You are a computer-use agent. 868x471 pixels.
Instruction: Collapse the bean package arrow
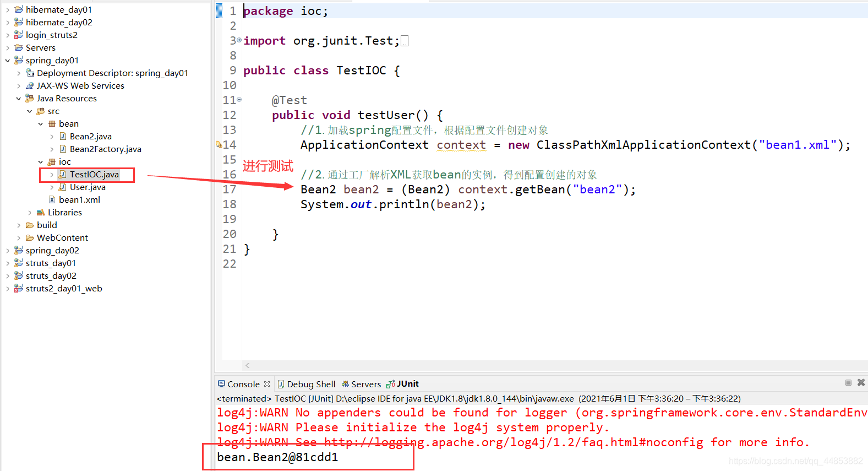pos(40,124)
